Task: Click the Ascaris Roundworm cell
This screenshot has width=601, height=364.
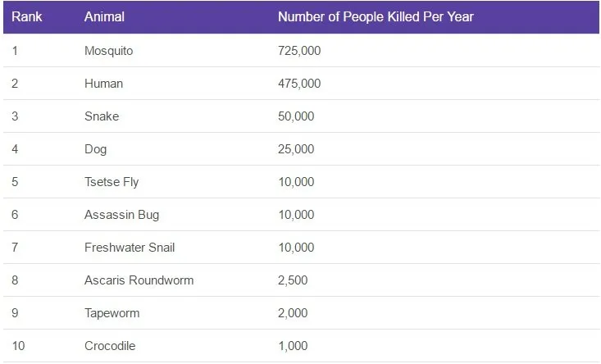Action: pos(139,280)
